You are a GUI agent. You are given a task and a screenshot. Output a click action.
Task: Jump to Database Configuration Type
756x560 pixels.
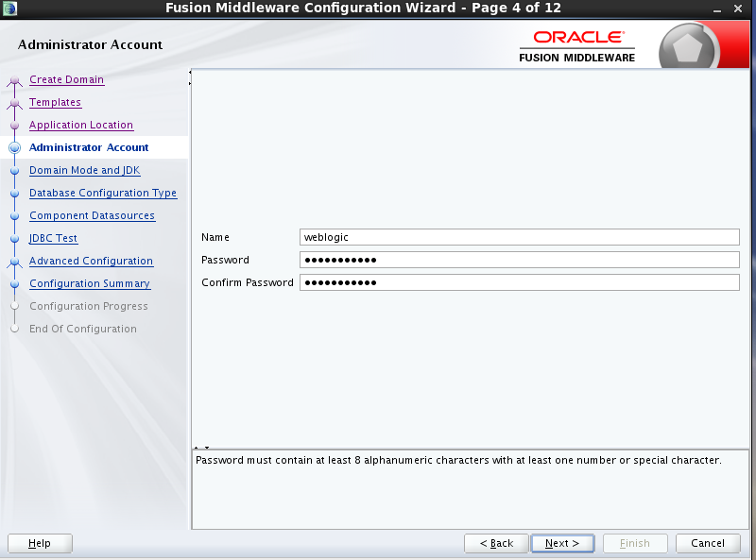[x=103, y=193]
